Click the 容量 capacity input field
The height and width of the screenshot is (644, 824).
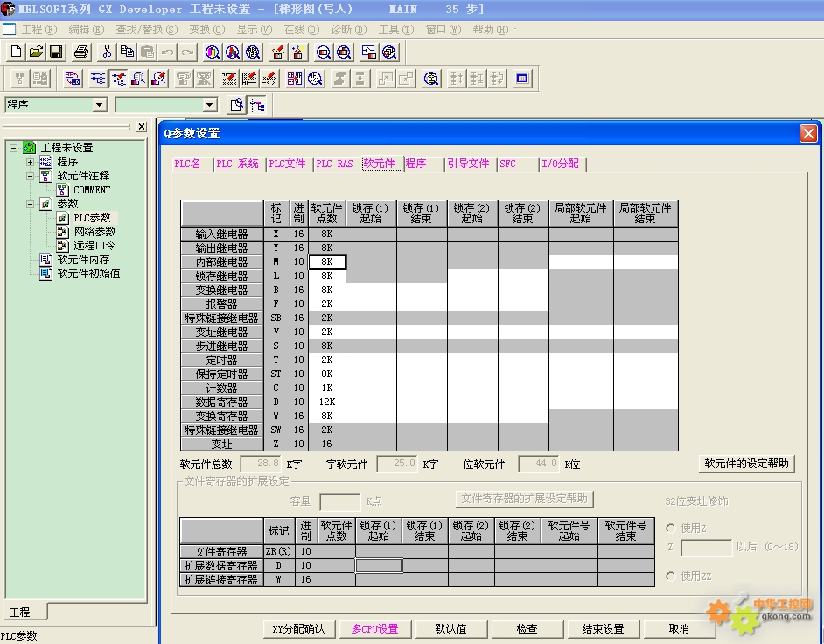[x=340, y=501]
